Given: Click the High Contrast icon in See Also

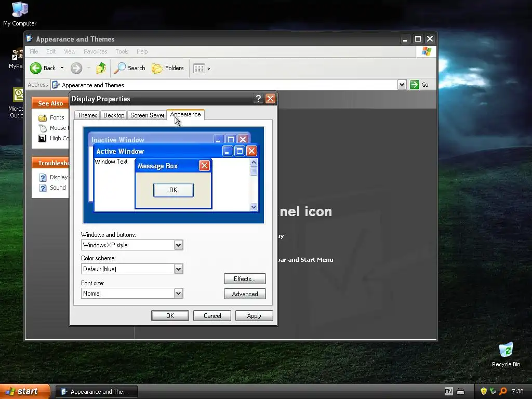Looking at the screenshot, I should [43, 138].
